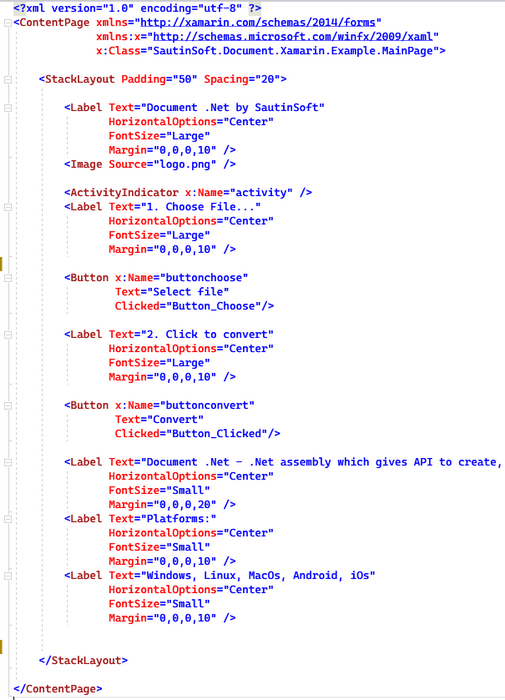Collapse the 'Windows, Linux, MacOs' Label block
The width and height of the screenshot is (505, 700).
coord(8,576)
